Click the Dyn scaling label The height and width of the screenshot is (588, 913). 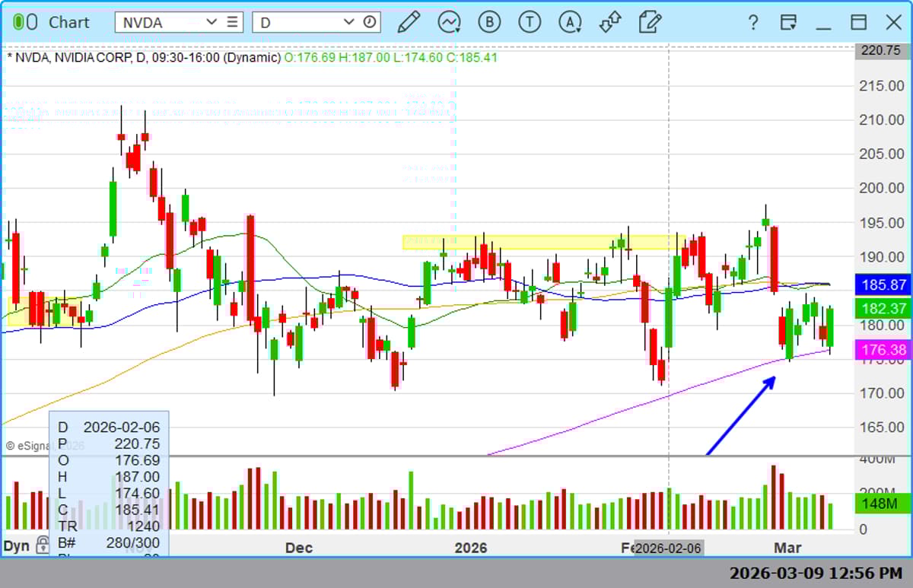(17, 545)
